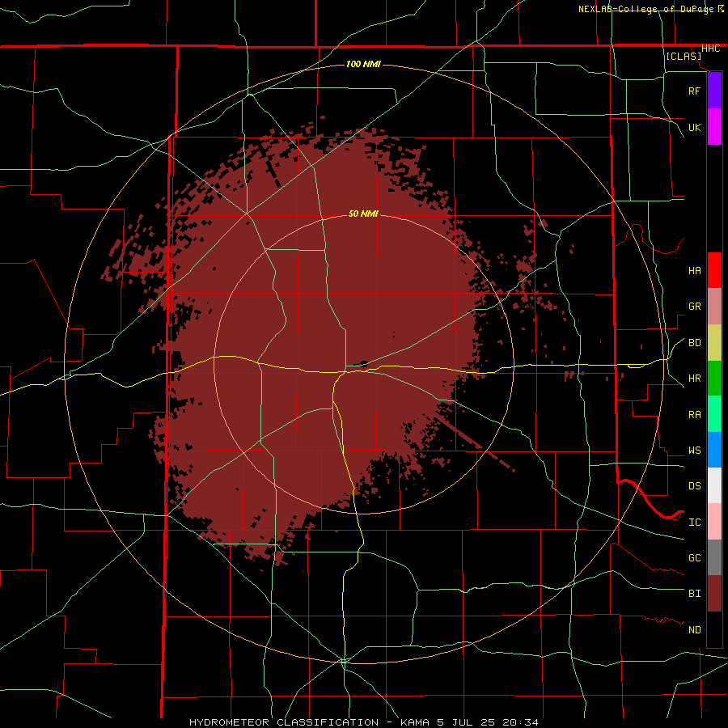
Task: Click the HR legend label
Action: point(694,379)
